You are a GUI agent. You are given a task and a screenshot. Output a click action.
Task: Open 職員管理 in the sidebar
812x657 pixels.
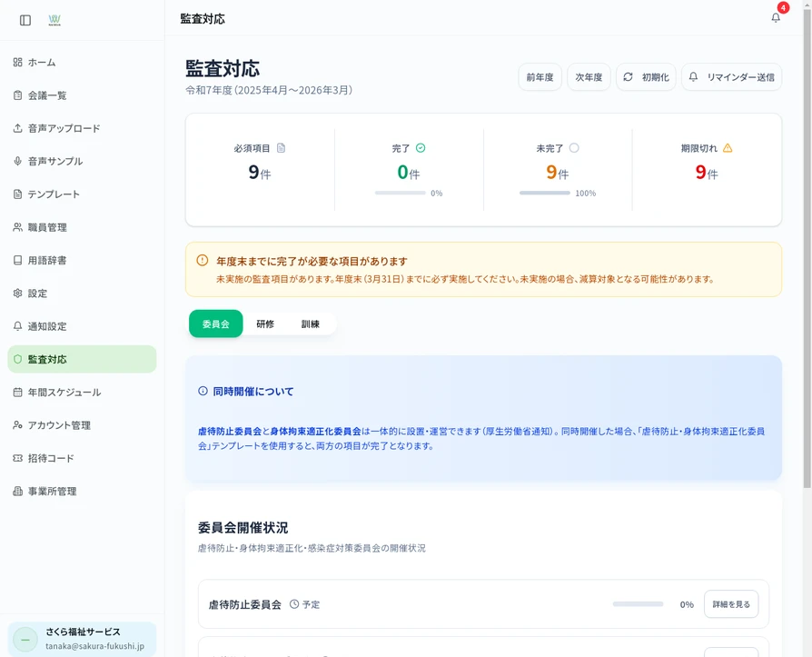pyautogui.click(x=82, y=227)
